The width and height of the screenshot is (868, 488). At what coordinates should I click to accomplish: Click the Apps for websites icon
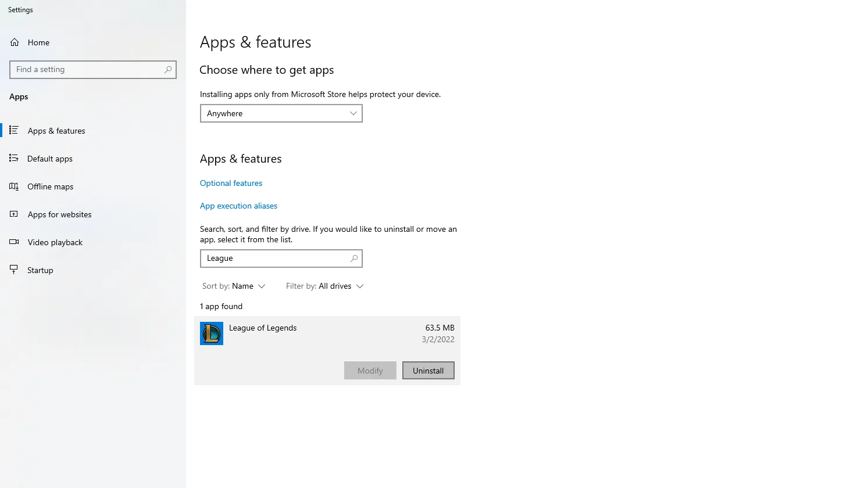(14, 214)
